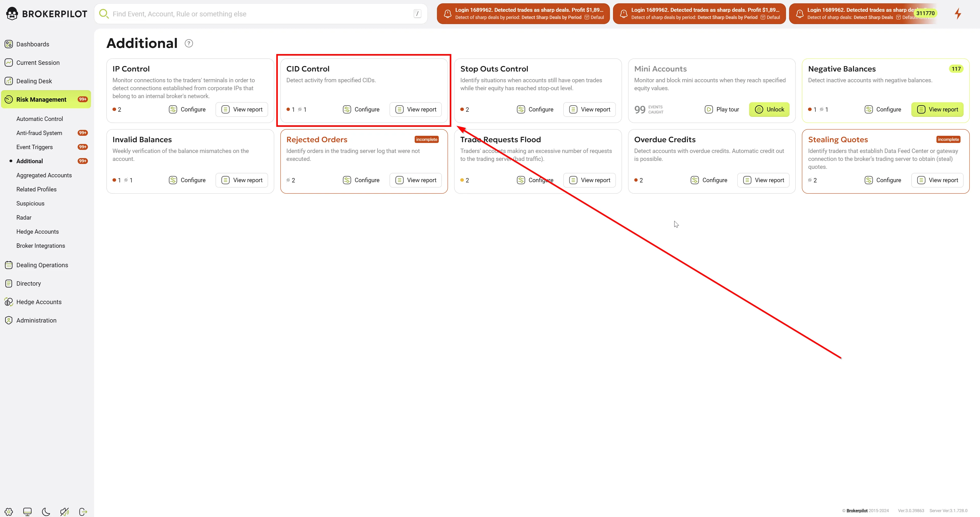The image size is (980, 517).
Task: View report for Rejected Orders
Action: 416,180
